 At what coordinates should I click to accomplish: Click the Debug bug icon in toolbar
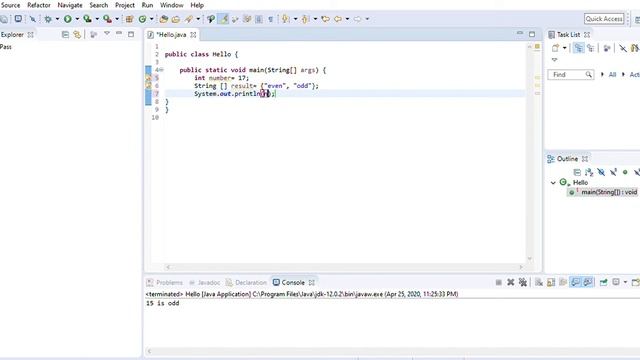[x=48, y=19]
